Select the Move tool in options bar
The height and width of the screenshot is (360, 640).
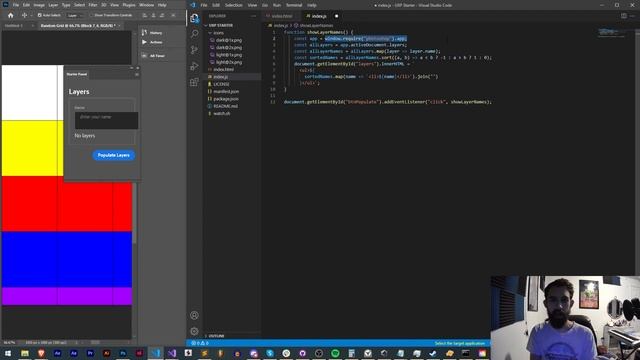click(24, 15)
